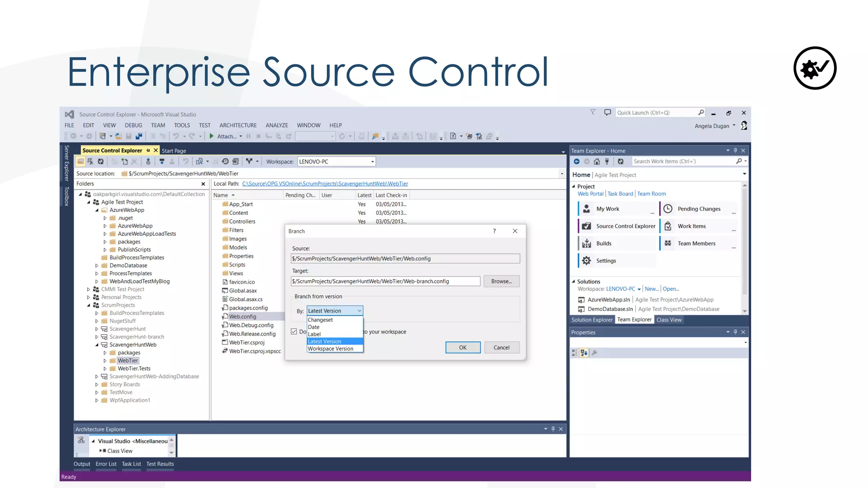The height and width of the screenshot is (488, 868).
Task: Open the Workspace LENOVO-PC combo box
Action: (337, 162)
